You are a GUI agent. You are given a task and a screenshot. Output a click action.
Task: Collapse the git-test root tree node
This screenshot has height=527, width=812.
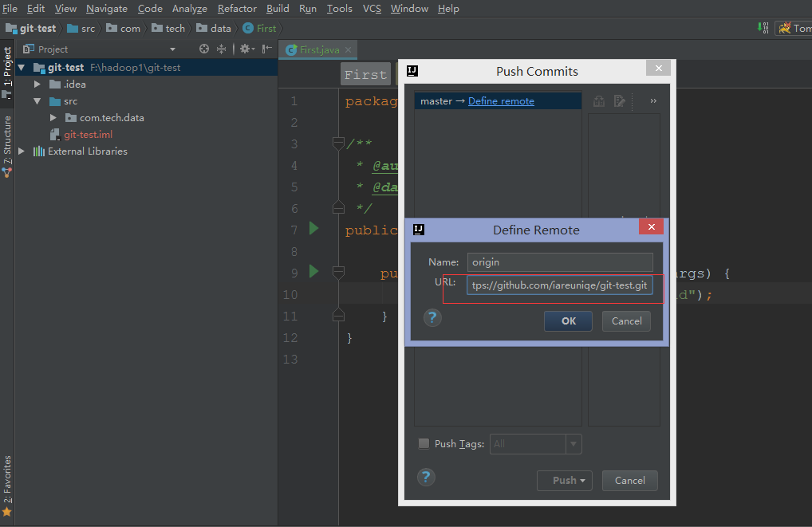[22, 67]
